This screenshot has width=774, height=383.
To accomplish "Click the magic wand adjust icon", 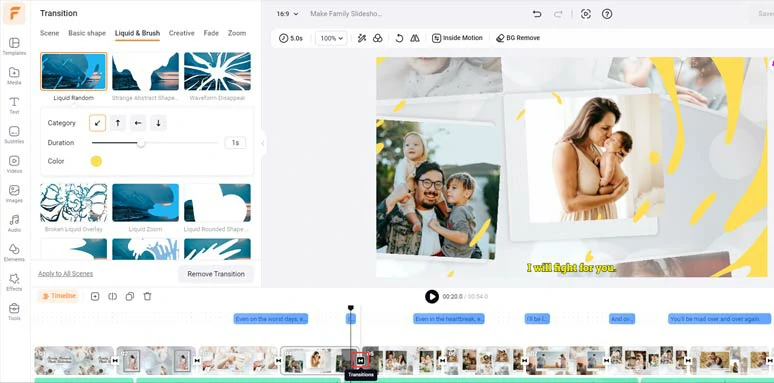I will pos(362,38).
